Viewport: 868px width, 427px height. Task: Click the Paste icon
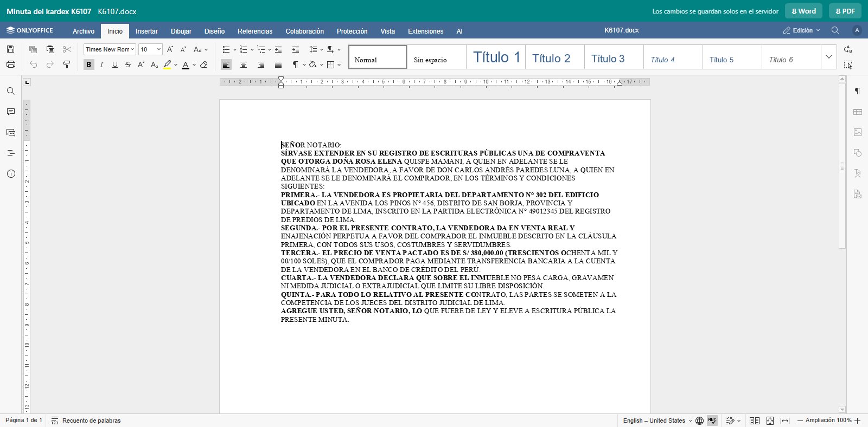pyautogui.click(x=50, y=49)
